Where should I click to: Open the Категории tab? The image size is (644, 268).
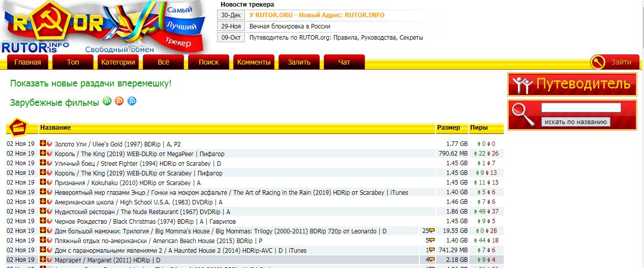tap(118, 62)
